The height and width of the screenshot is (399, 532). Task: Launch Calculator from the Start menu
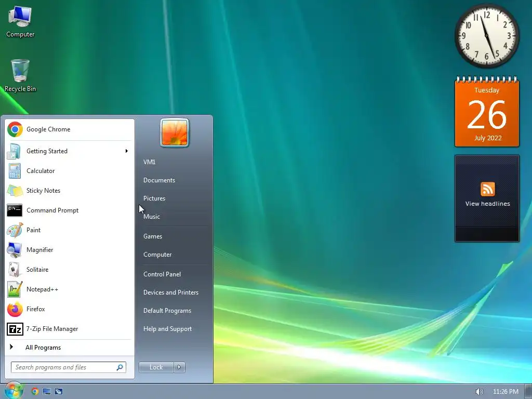point(69,170)
